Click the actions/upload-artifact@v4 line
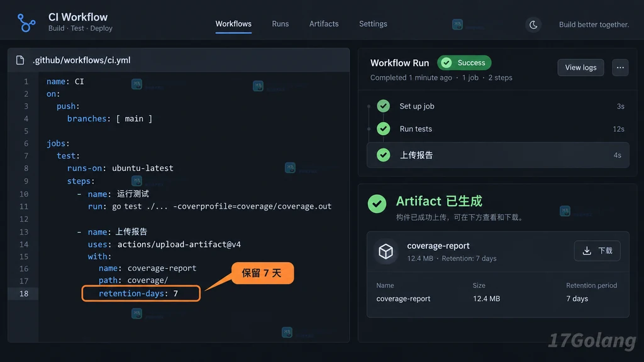Viewport: 644px width, 362px height. click(164, 244)
